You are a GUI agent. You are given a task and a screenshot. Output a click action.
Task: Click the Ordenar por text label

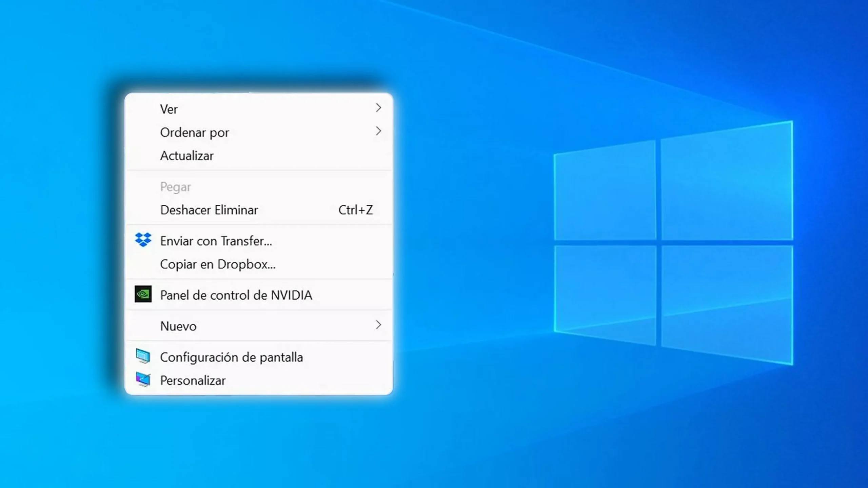pyautogui.click(x=194, y=132)
